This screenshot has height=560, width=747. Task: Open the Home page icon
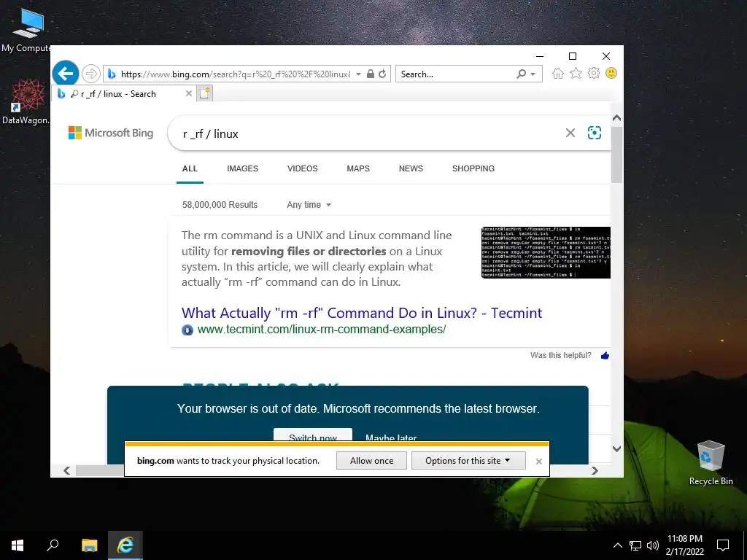(558, 74)
